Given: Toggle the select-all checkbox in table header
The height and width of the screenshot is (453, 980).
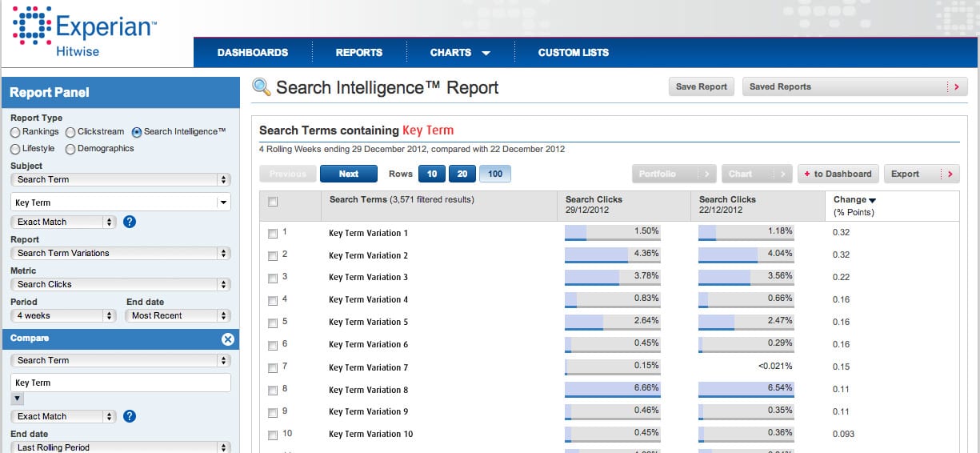Looking at the screenshot, I should point(273,202).
